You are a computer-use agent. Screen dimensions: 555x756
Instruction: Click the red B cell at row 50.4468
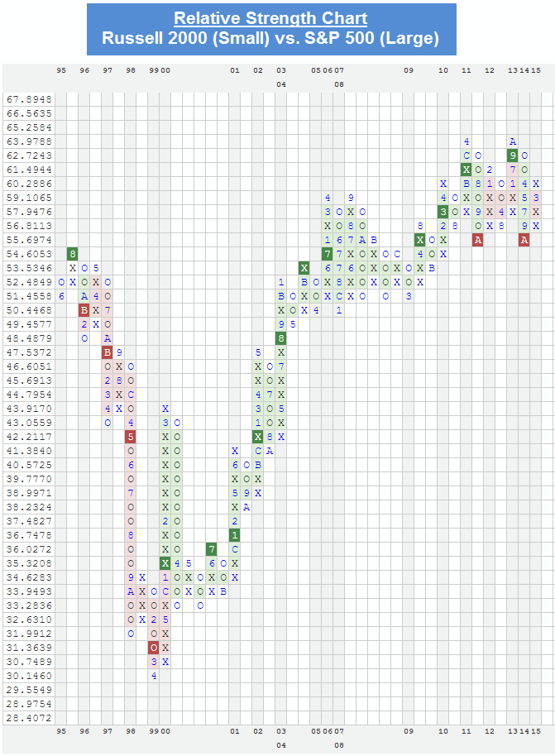(x=84, y=309)
